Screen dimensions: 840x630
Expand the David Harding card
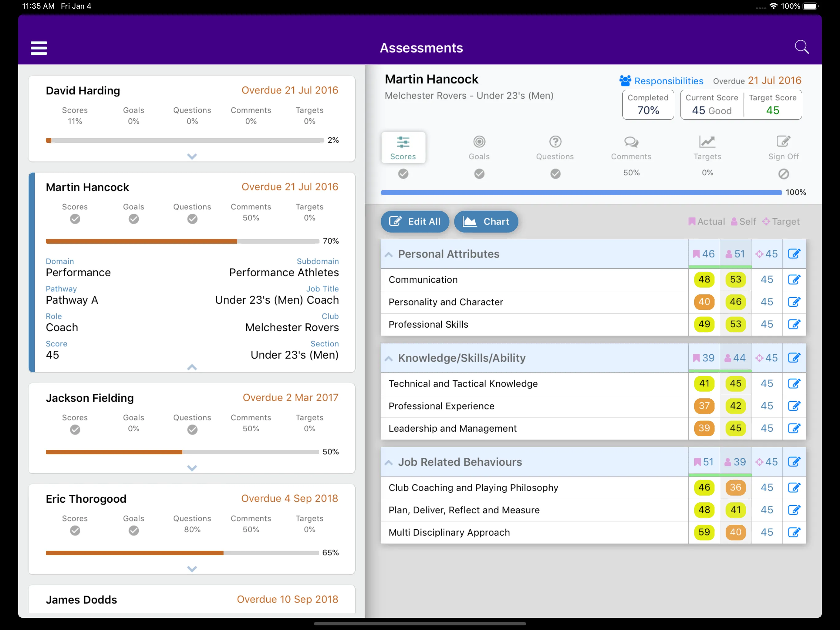tap(192, 157)
